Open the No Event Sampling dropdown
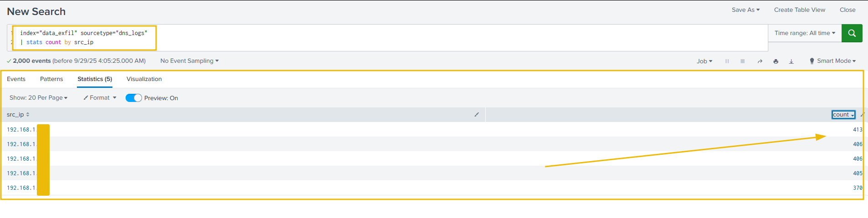The image size is (868, 218). point(189,61)
